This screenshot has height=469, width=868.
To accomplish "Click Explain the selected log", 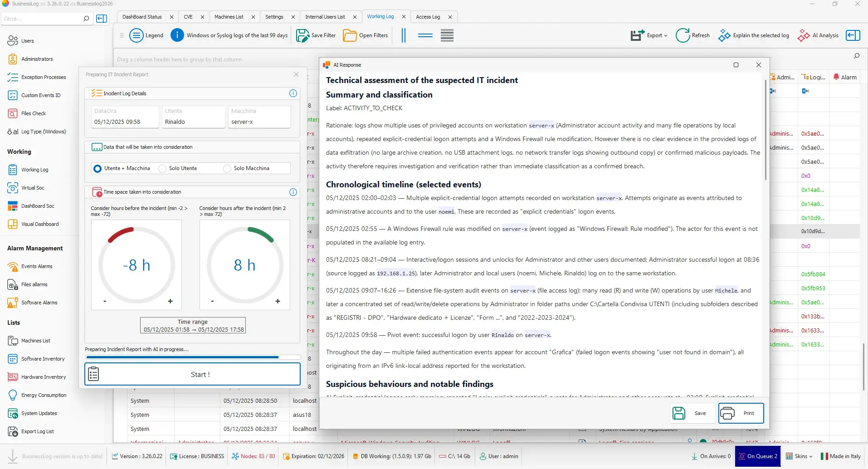I will point(754,35).
